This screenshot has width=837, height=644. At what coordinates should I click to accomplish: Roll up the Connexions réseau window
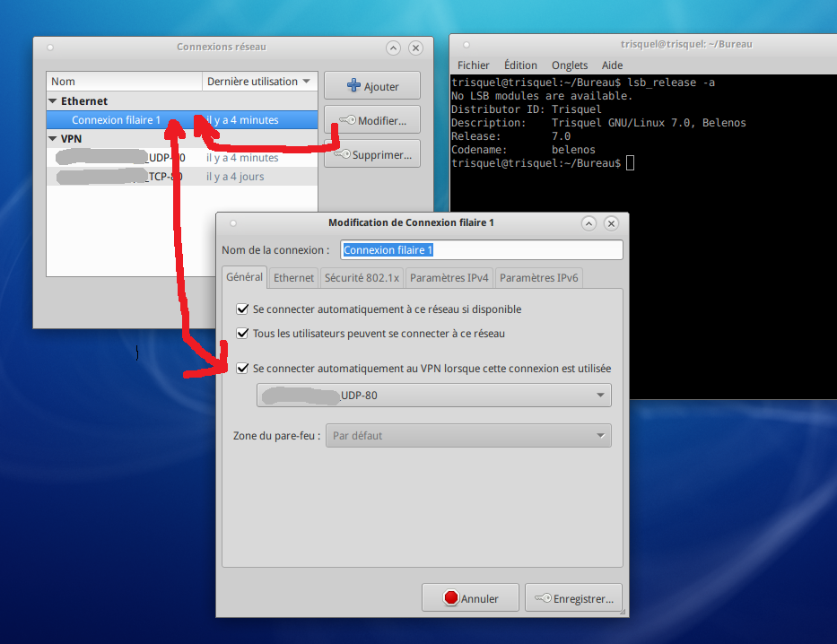pyautogui.click(x=394, y=48)
